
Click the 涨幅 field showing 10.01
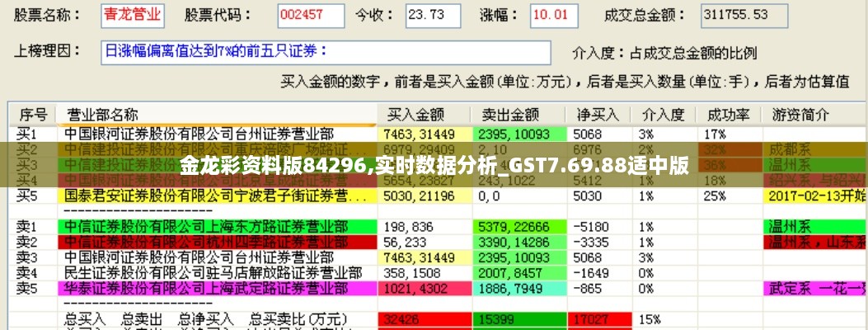pos(554,16)
